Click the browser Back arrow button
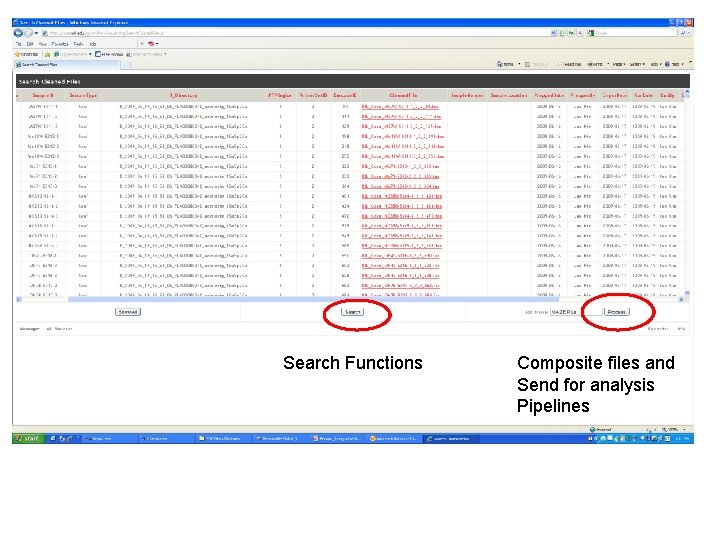This screenshot has width=720, height=540. tap(18, 33)
